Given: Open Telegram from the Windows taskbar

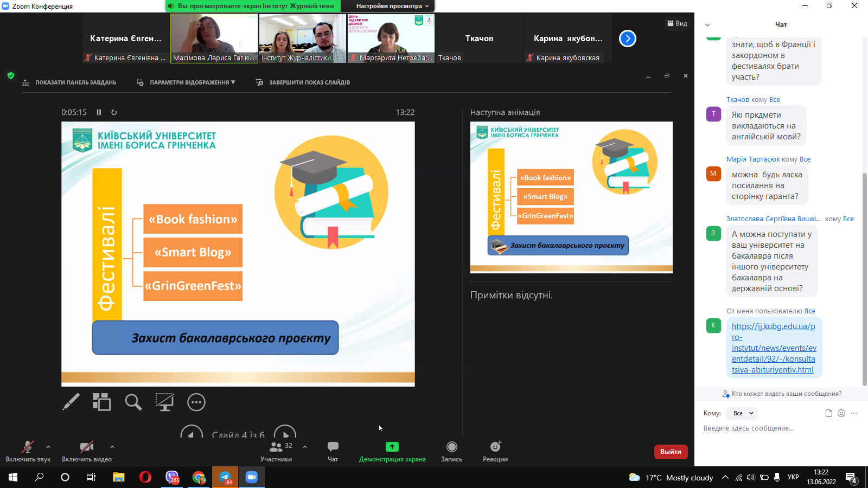Looking at the screenshot, I should point(225,477).
